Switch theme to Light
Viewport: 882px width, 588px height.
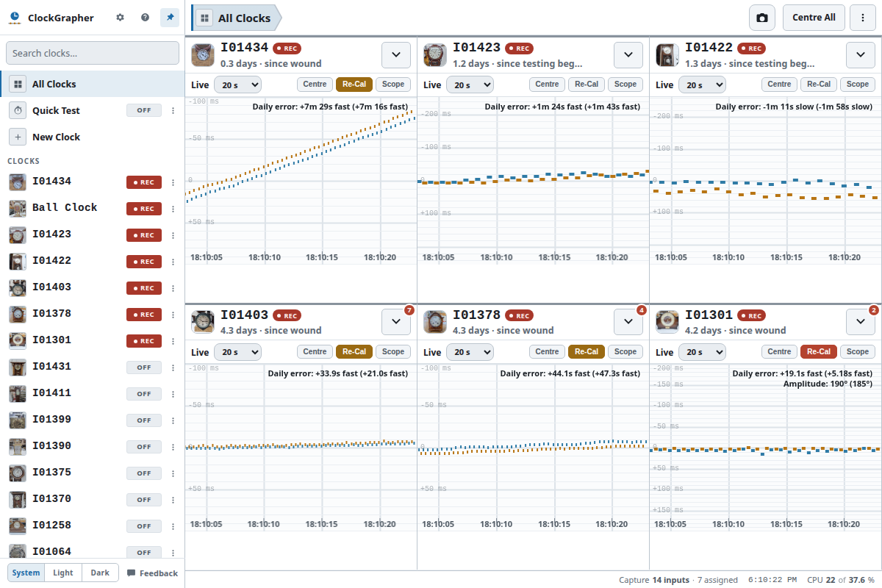(63, 573)
